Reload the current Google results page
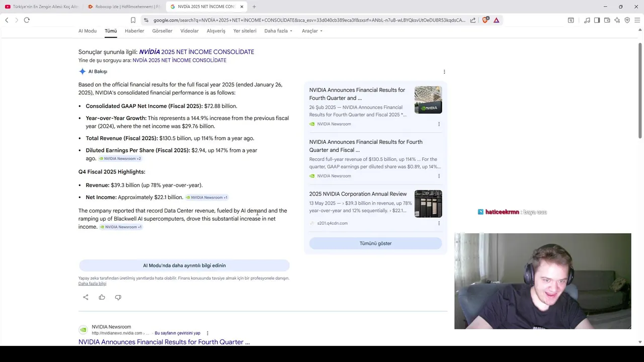The height and width of the screenshot is (362, 644). tap(27, 20)
